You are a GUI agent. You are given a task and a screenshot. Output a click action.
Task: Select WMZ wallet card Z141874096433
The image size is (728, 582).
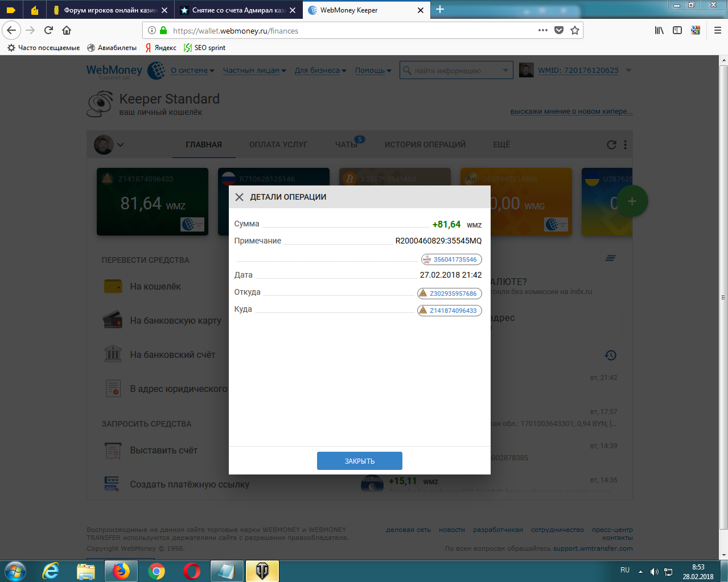coord(153,201)
